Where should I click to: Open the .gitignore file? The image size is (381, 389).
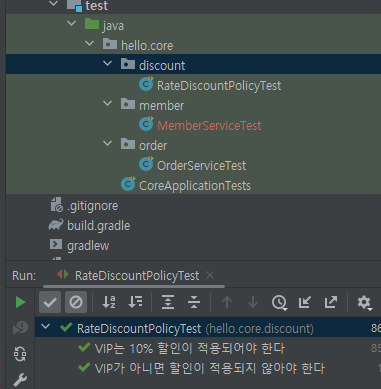[x=93, y=206]
